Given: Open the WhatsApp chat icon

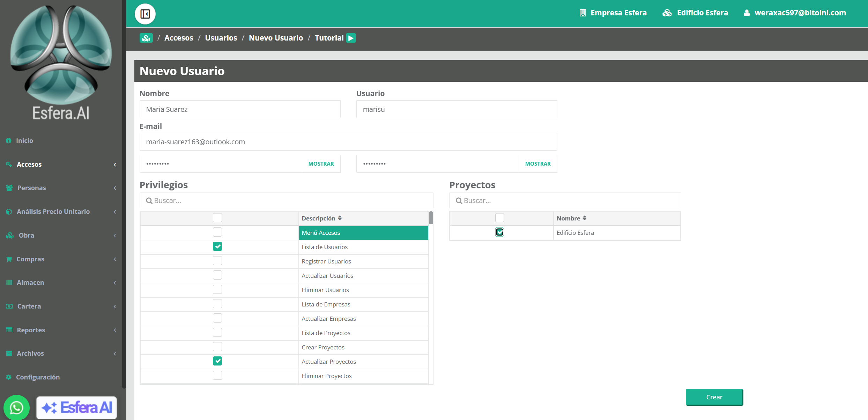Looking at the screenshot, I should 16,407.
